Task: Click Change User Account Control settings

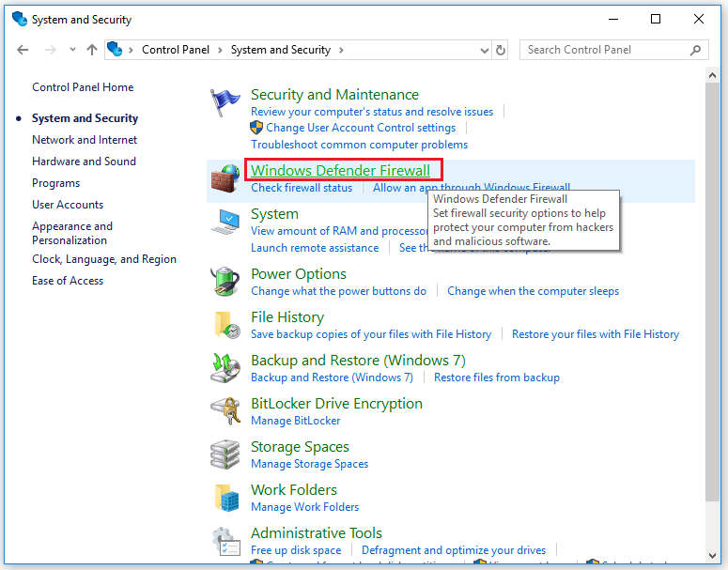Action: [x=361, y=128]
